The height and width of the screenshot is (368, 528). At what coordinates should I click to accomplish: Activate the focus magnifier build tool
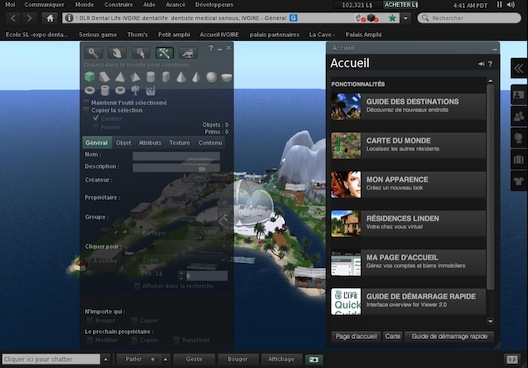coord(93,53)
